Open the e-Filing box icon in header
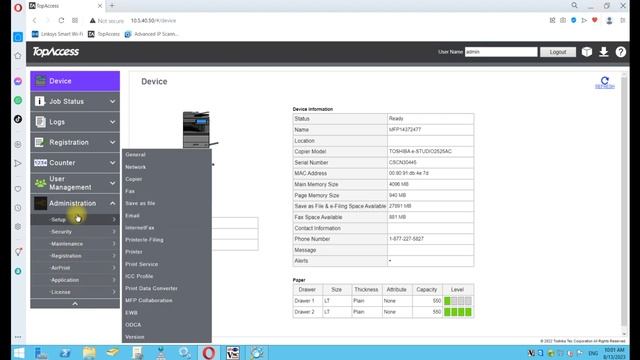Screen dimensions: 640x360 (x=587, y=52)
